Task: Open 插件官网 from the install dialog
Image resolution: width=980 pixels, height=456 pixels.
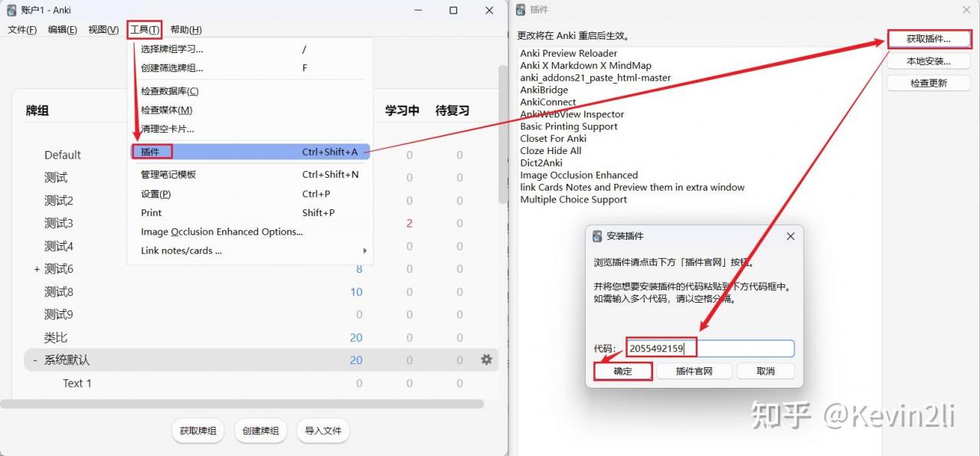Action: tap(694, 371)
